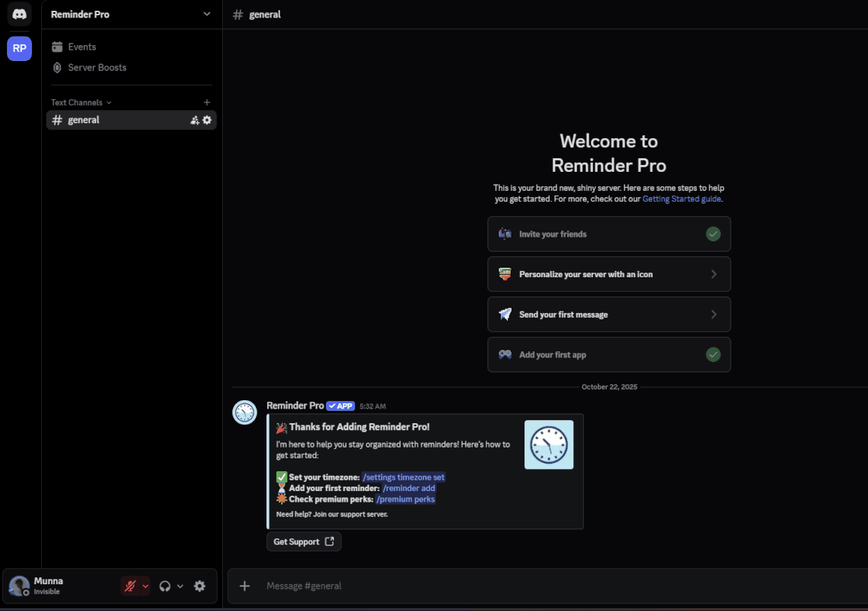The image size is (868, 611).
Task: Open the microphone device dropdown arrow
Action: coord(145,586)
